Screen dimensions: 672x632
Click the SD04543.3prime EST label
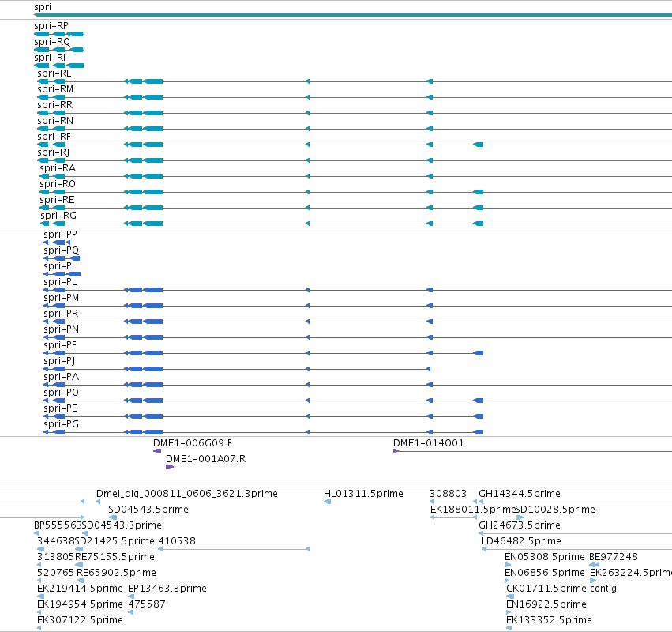(122, 525)
